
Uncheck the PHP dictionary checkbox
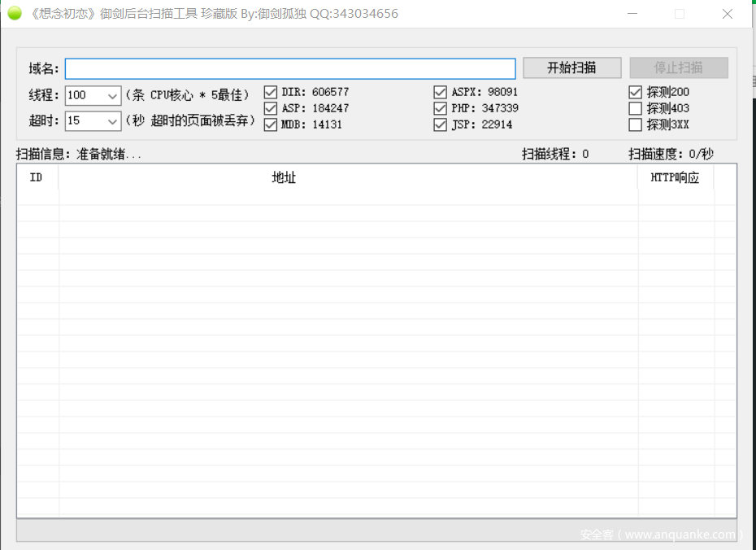tap(440, 108)
